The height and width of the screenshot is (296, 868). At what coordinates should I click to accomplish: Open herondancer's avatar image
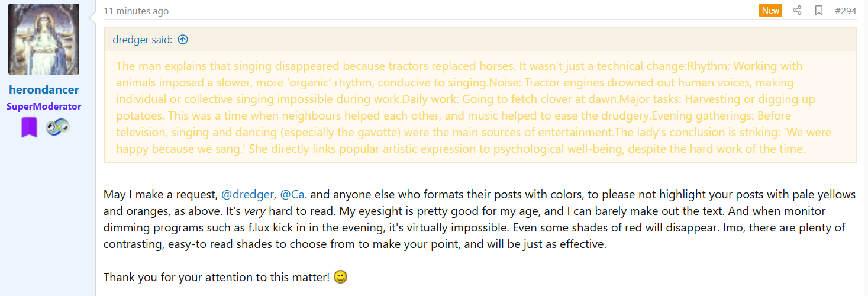(44, 39)
